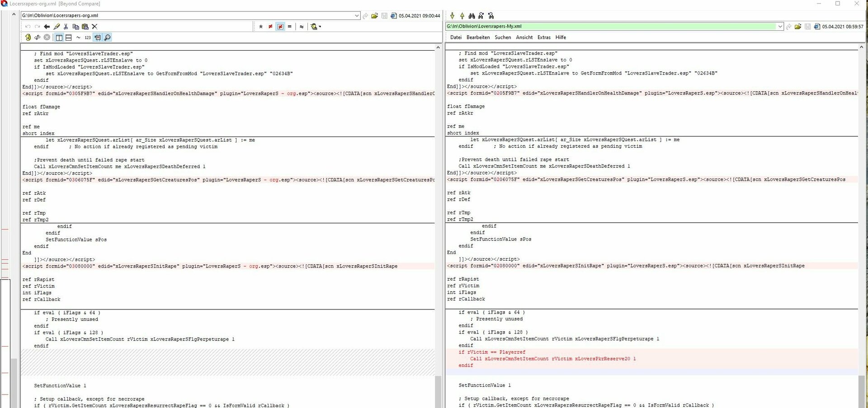Expand the right file path history dropdown
Viewport: 868px width, 408px height.
click(x=780, y=27)
